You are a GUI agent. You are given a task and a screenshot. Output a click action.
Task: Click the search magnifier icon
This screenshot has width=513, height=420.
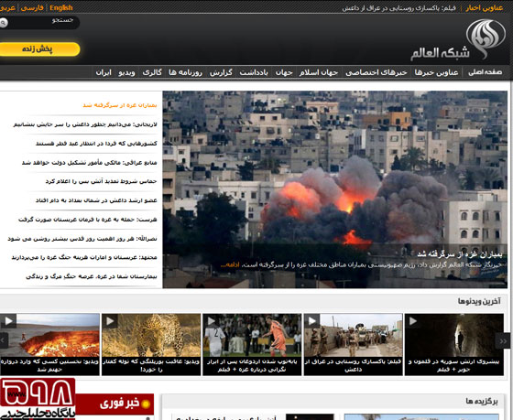pyautogui.click(x=4, y=23)
